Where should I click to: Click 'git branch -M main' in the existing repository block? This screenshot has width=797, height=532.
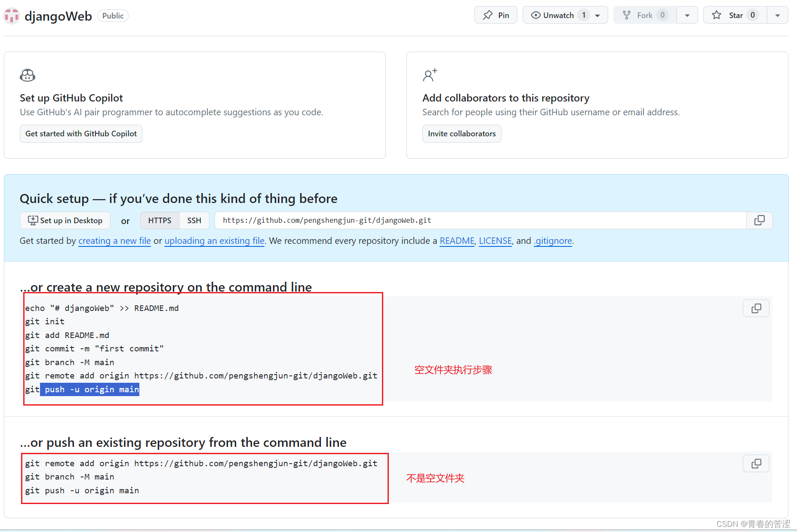70,477
